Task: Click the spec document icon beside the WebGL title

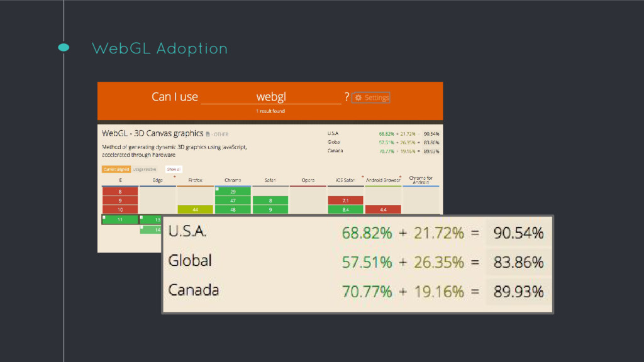Action: point(208,134)
